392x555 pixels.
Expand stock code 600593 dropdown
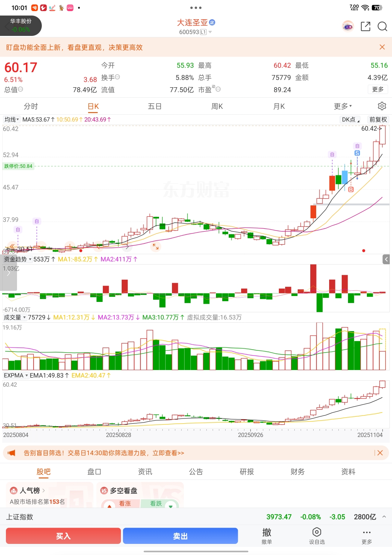point(210,32)
